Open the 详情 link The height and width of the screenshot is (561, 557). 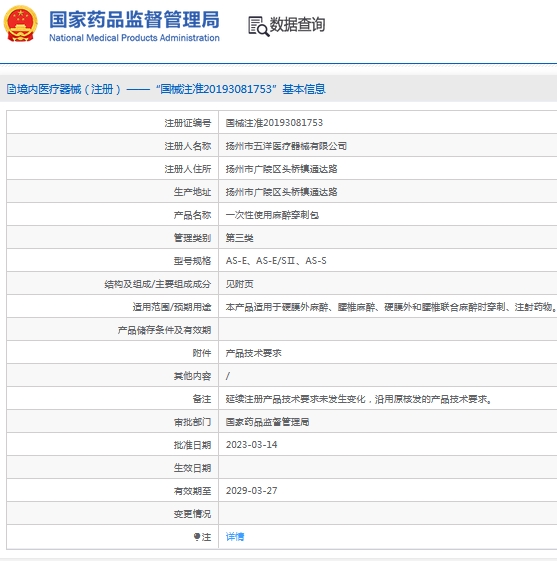(235, 537)
